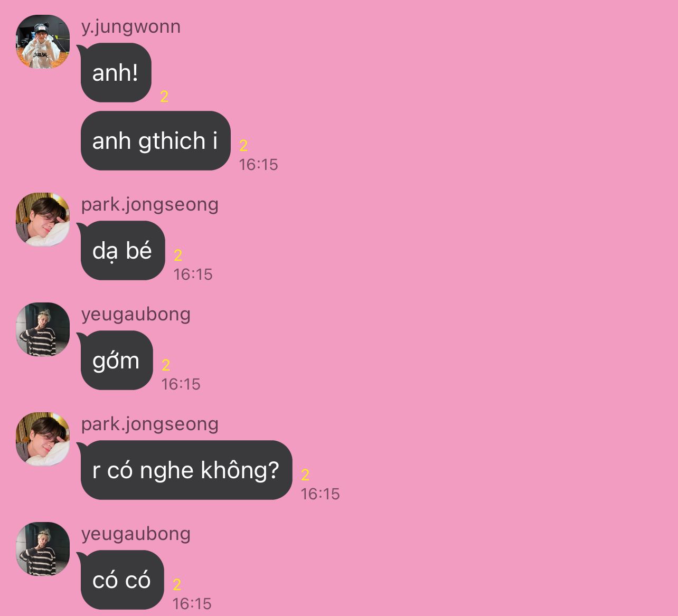The height and width of the screenshot is (616, 678).
Task: Click the 16:15 timestamp next to "anh gthich i"
Action: [x=258, y=165]
